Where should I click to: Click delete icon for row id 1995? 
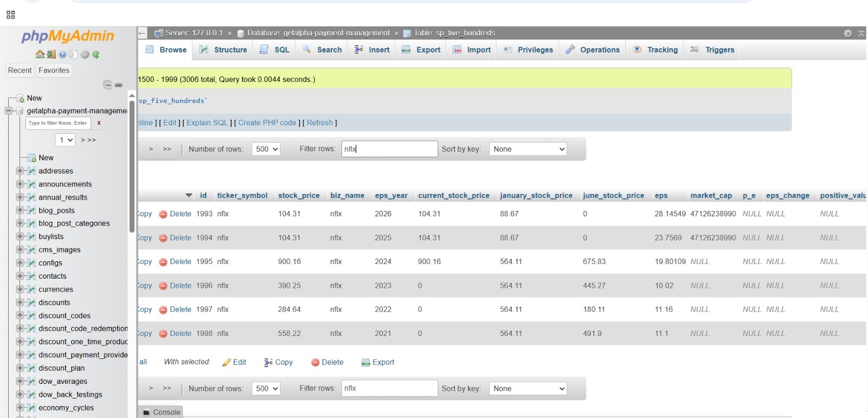[x=163, y=262]
